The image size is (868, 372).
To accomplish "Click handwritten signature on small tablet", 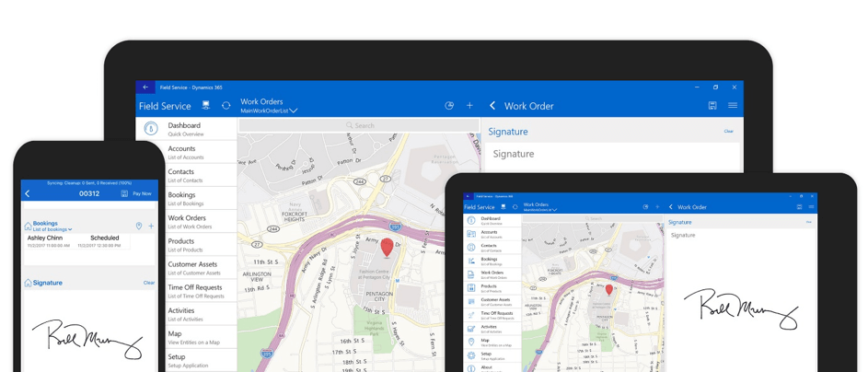I will [741, 308].
